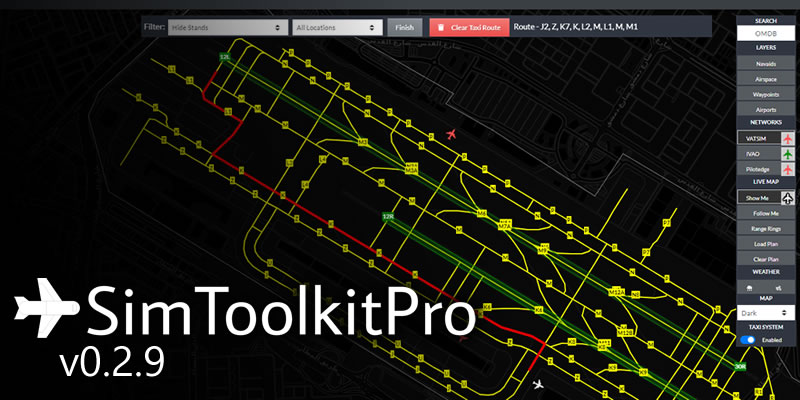
Task: Click the cloud weather icon
Action: (750, 287)
